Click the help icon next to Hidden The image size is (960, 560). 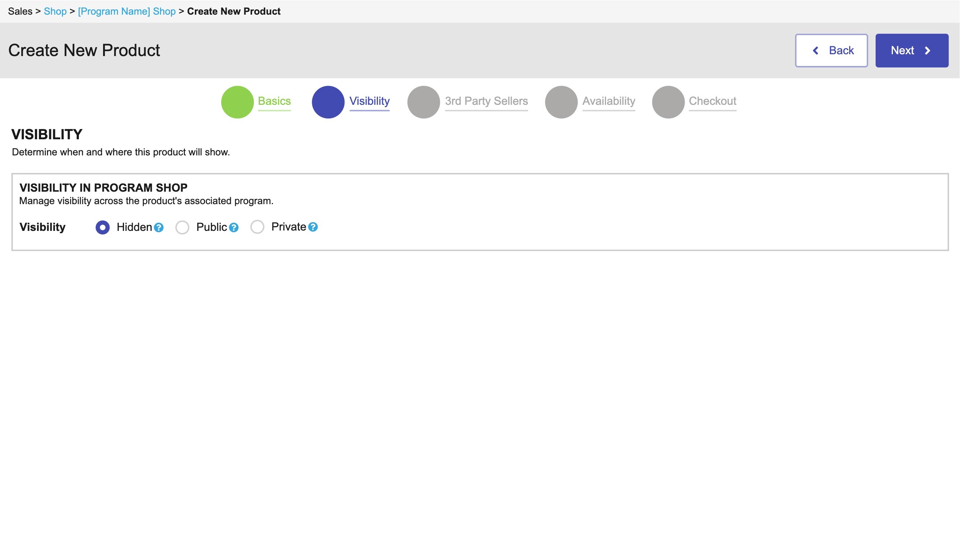coord(159,228)
